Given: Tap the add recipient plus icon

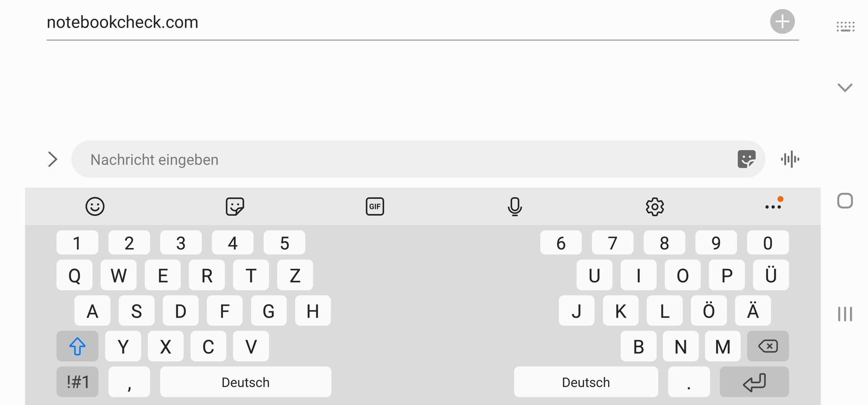Looking at the screenshot, I should click(782, 21).
